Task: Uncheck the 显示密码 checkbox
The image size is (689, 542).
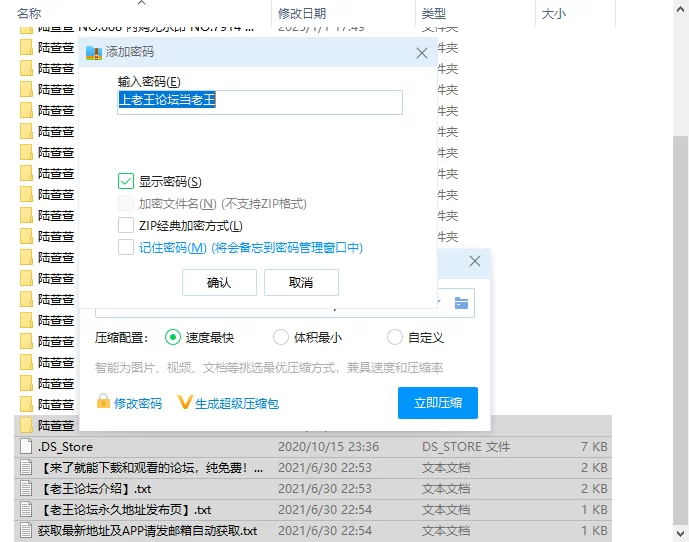Action: (x=126, y=181)
